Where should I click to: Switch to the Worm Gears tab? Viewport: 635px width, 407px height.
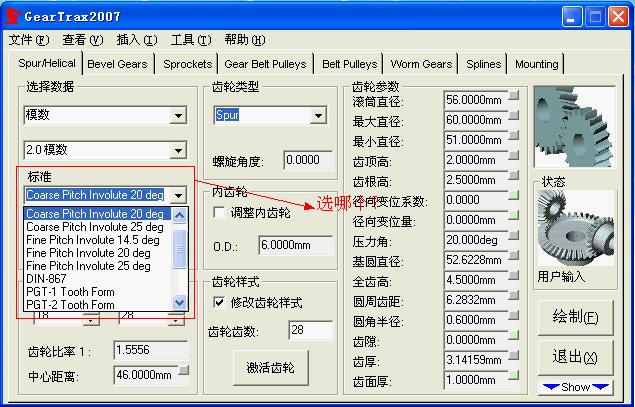pos(421,64)
